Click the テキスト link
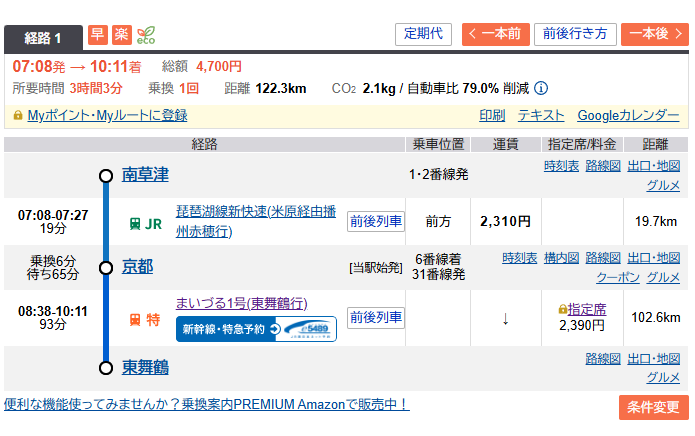Screen dimensions: 695x436 click(541, 116)
